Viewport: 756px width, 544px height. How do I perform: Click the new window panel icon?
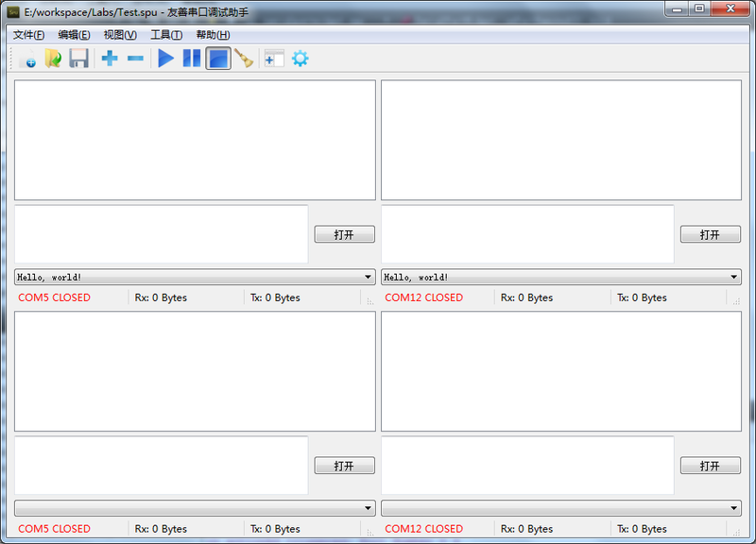click(274, 59)
